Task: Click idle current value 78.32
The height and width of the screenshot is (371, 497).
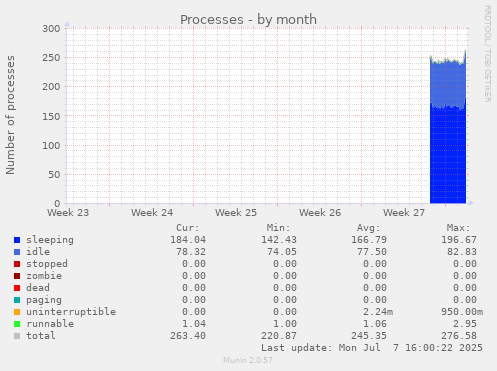Action: 191,252
